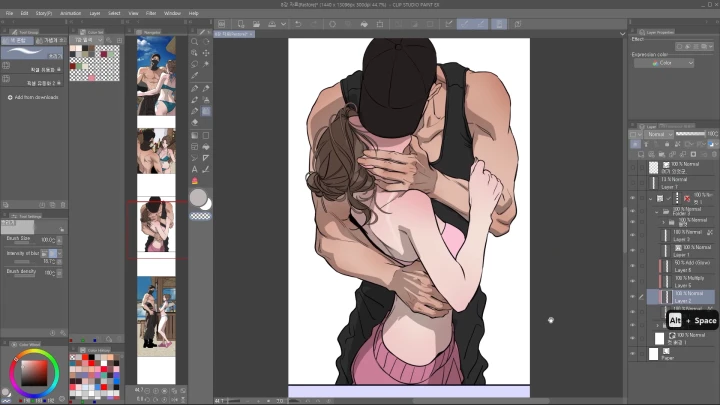The width and height of the screenshot is (720, 405).
Task: Expand the subfolder under Folder 3
Action: coord(663,222)
